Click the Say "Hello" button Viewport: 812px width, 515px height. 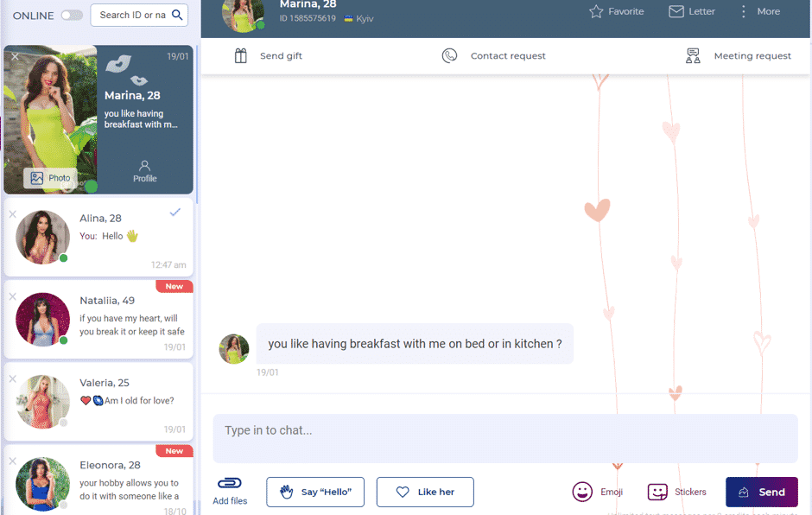point(315,492)
